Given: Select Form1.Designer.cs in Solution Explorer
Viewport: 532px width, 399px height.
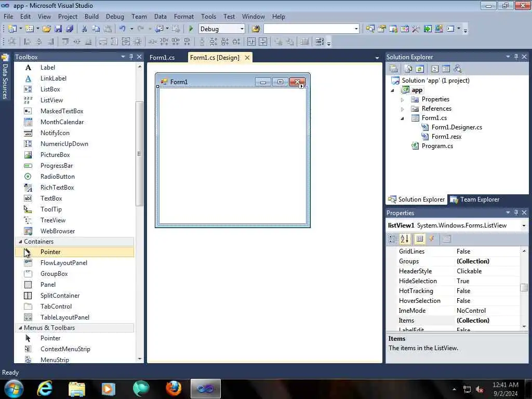Looking at the screenshot, I should (x=457, y=127).
